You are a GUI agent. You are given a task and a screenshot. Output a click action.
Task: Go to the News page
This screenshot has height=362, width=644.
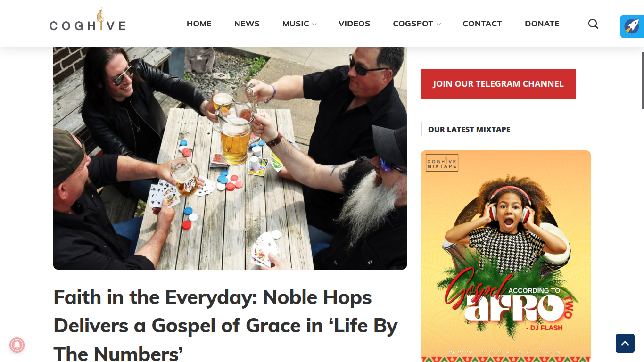pos(247,24)
